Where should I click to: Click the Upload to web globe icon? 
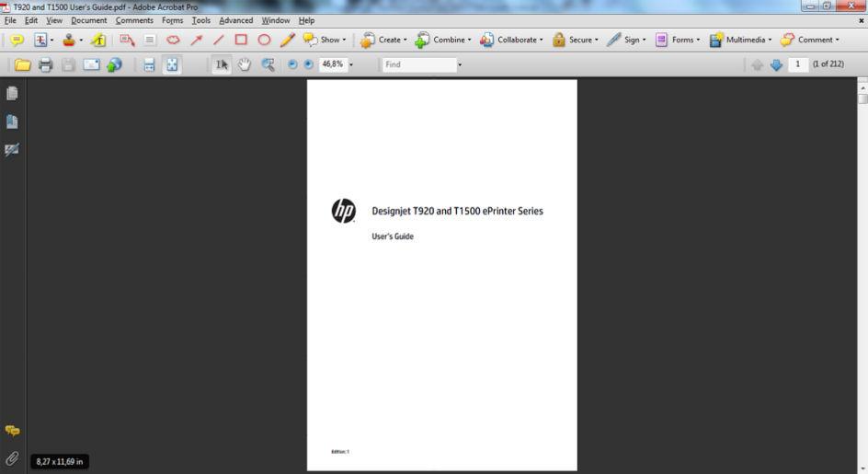click(x=114, y=64)
